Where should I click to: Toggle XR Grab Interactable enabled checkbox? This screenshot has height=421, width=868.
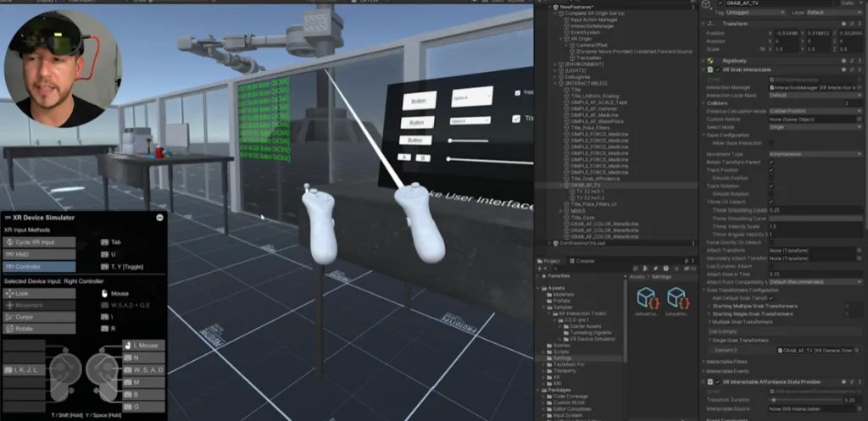[x=718, y=69]
